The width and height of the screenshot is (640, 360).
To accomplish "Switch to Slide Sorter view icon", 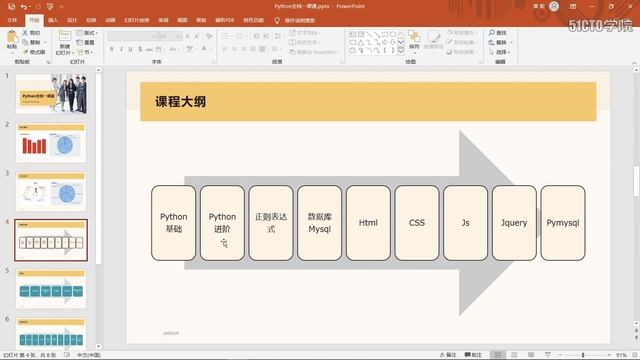I will (514, 355).
